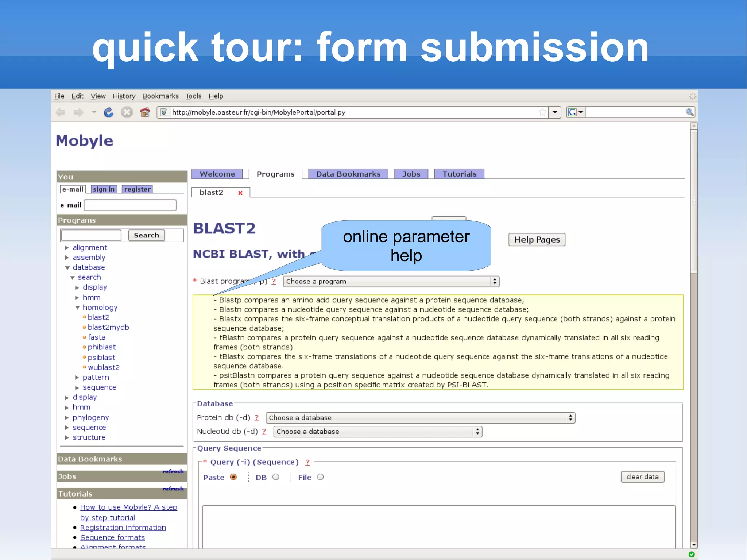Click the stop loading icon
Image resolution: width=747 pixels, height=560 pixels.
(x=127, y=112)
